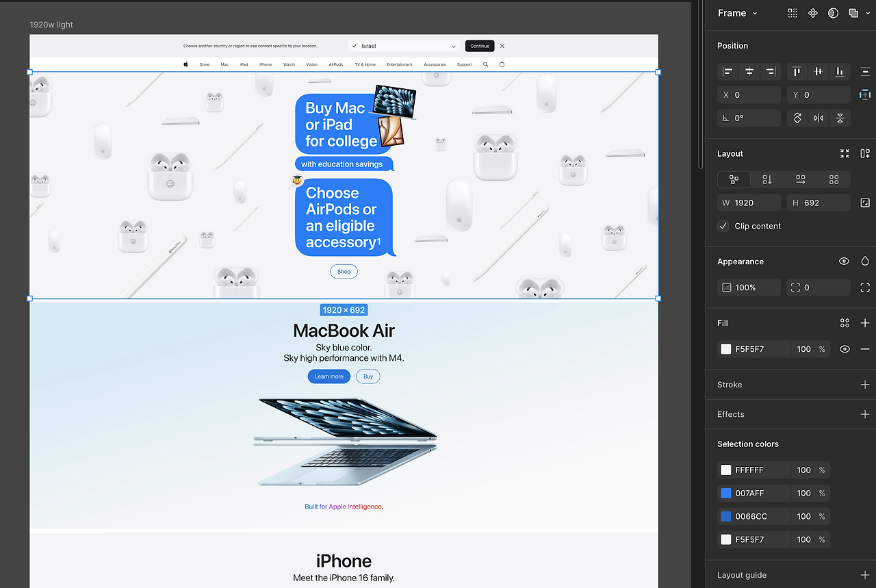Click the MacBook Air Learn more button
Screen dimensions: 876x588
pyautogui.click(x=329, y=376)
